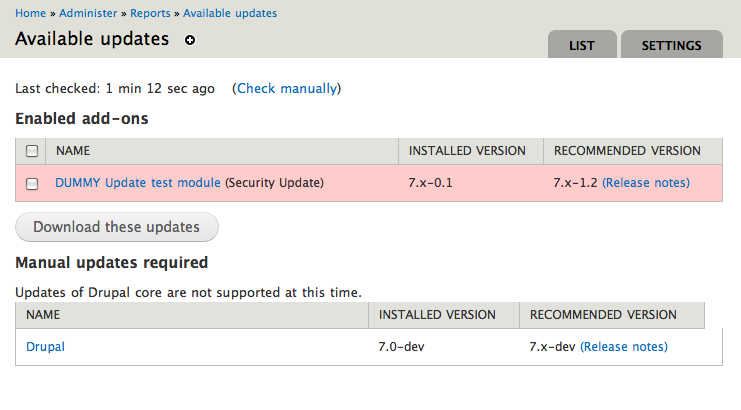Open the SETTINGS tab

pos(672,46)
